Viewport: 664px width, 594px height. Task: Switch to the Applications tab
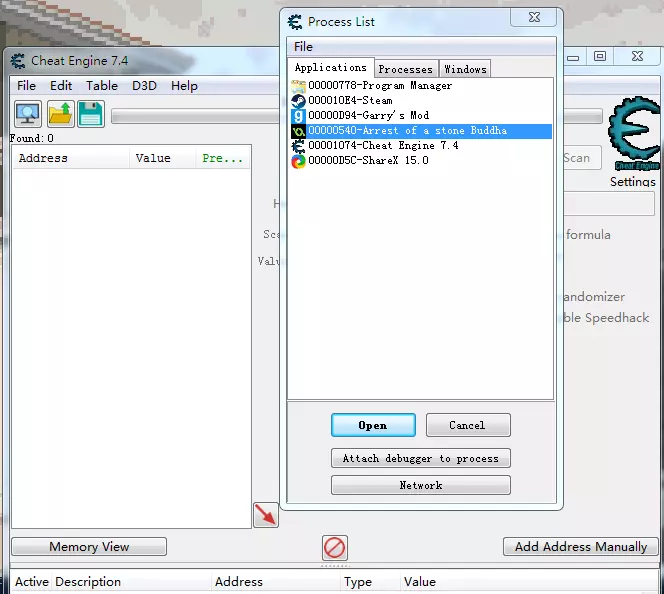[331, 68]
